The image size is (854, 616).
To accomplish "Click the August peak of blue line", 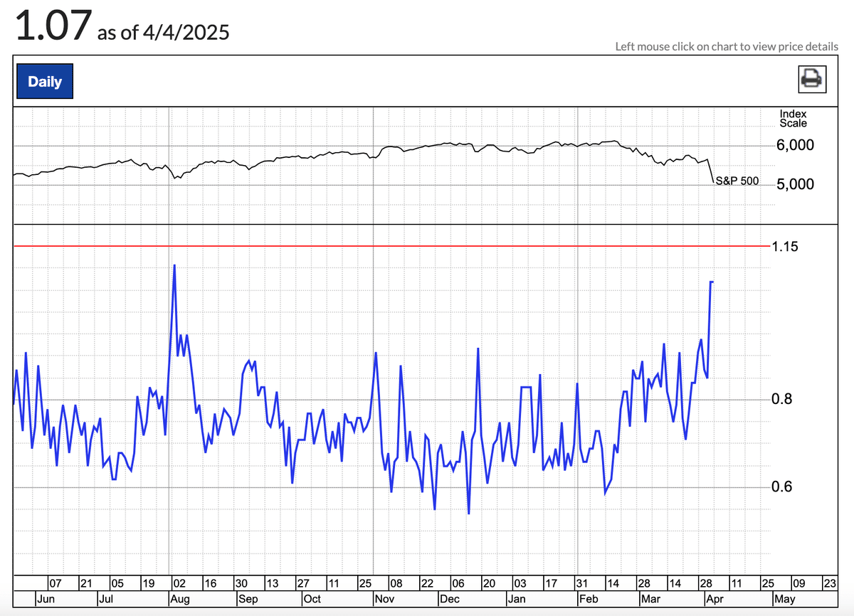I will [174, 265].
